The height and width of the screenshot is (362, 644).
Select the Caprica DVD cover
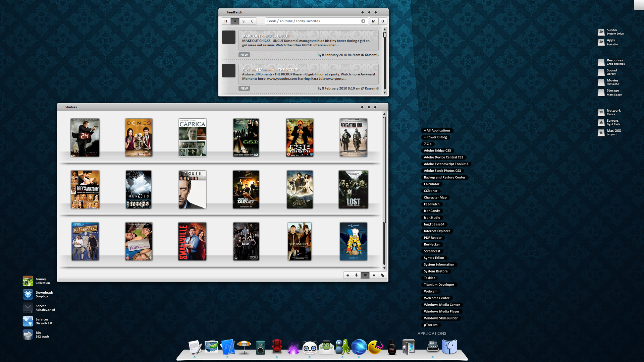point(193,137)
